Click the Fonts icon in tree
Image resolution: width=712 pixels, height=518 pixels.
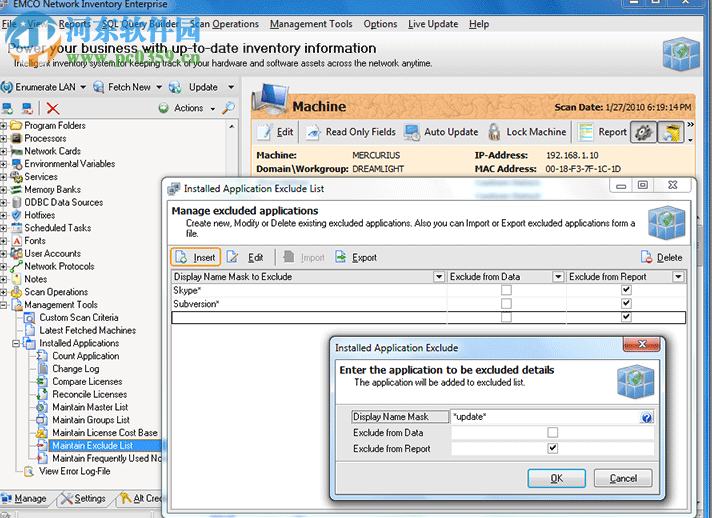coord(16,241)
